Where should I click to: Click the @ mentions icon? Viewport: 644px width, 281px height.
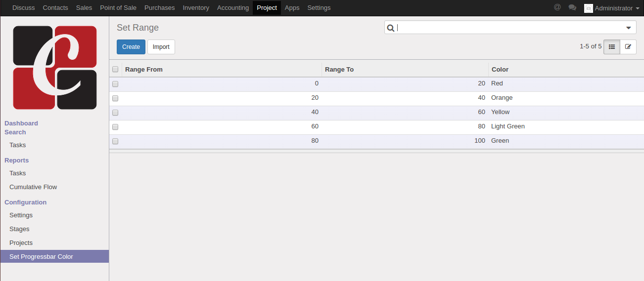pos(557,7)
